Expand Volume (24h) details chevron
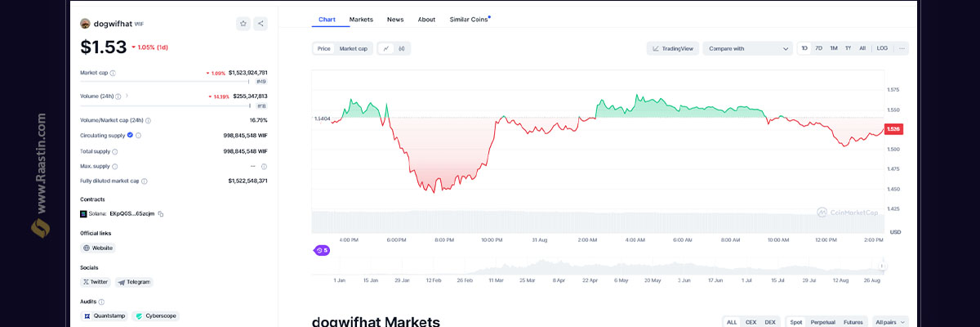 coord(127,96)
